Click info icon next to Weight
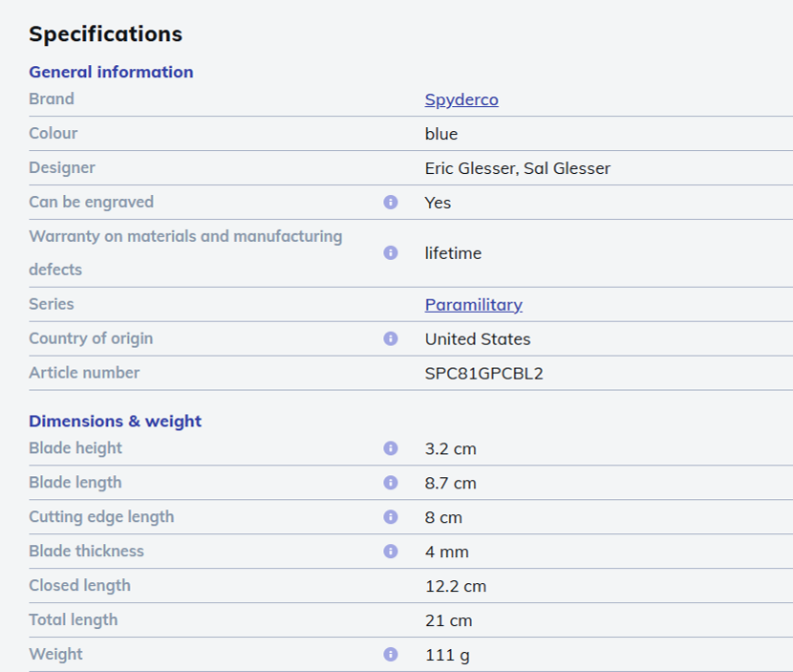The width and height of the screenshot is (793, 672). [391, 654]
